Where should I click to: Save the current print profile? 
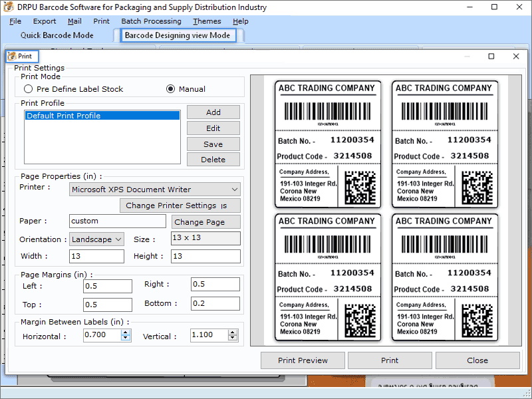[x=213, y=144]
